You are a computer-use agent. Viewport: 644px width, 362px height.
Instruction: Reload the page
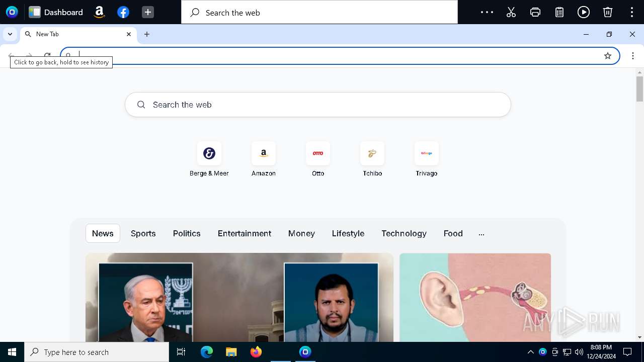click(x=47, y=56)
